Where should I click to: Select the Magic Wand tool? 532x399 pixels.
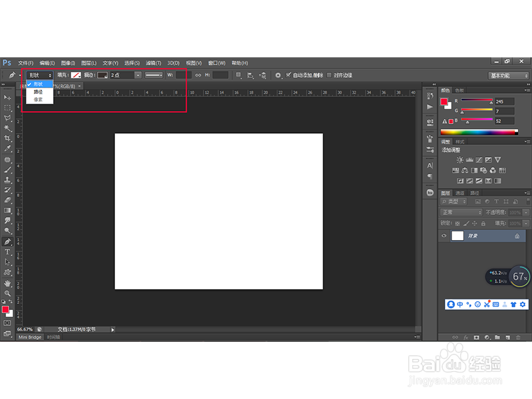[x=7, y=128]
